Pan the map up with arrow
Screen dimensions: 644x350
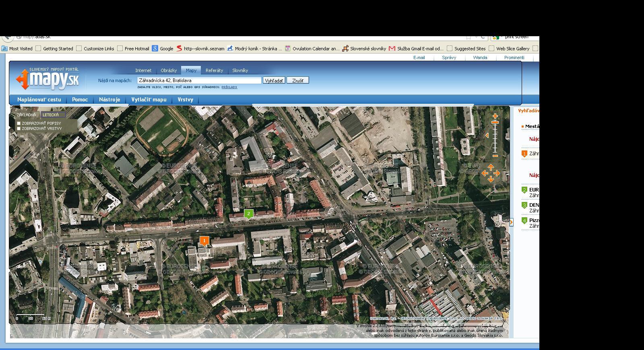point(491,167)
